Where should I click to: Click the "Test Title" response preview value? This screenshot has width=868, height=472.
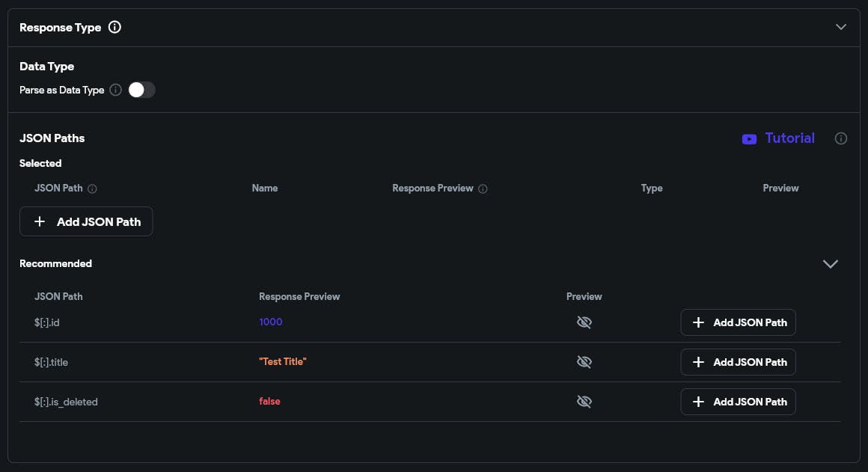(283, 362)
